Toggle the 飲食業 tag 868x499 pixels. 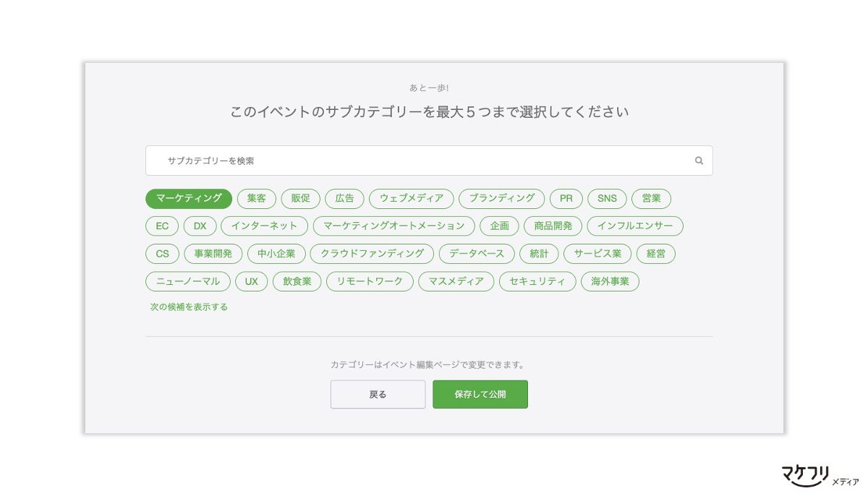tap(297, 281)
